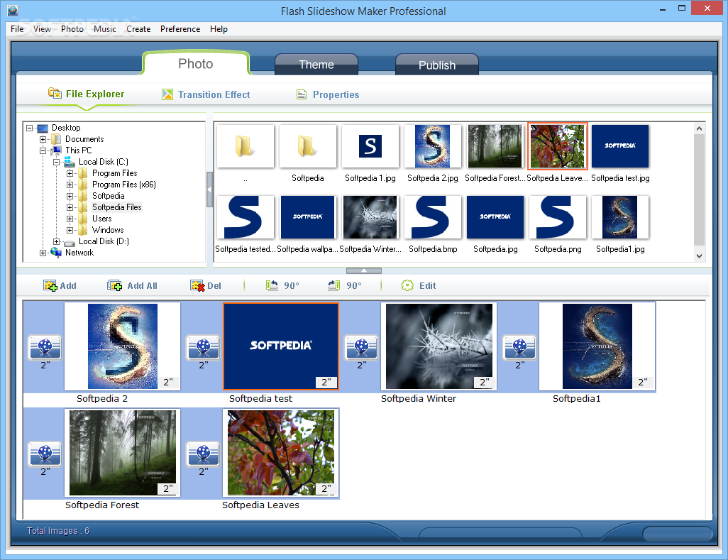This screenshot has height=560, width=728.
Task: Open the Preference menu
Action: pos(180,29)
